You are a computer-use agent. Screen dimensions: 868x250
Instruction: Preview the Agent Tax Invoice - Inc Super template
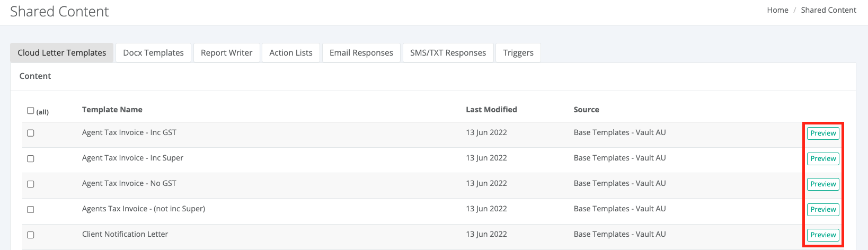tap(823, 158)
